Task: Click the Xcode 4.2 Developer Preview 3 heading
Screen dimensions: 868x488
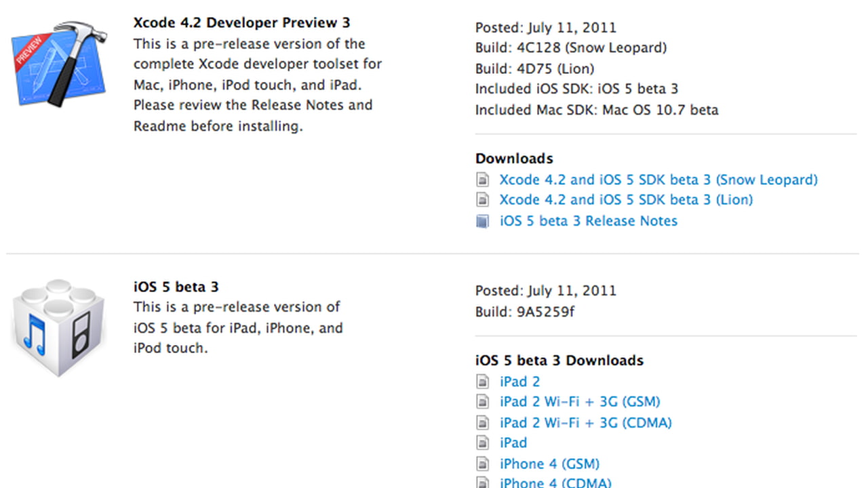Action: 242,22
